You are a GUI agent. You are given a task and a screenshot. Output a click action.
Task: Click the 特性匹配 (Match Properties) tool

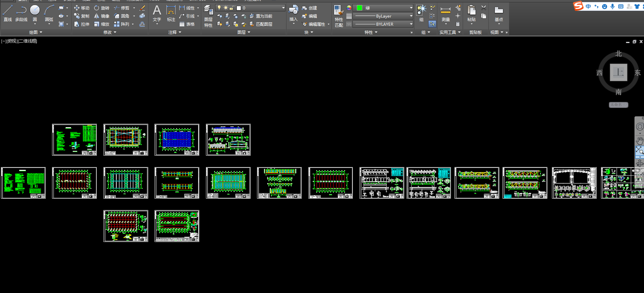coord(339,16)
